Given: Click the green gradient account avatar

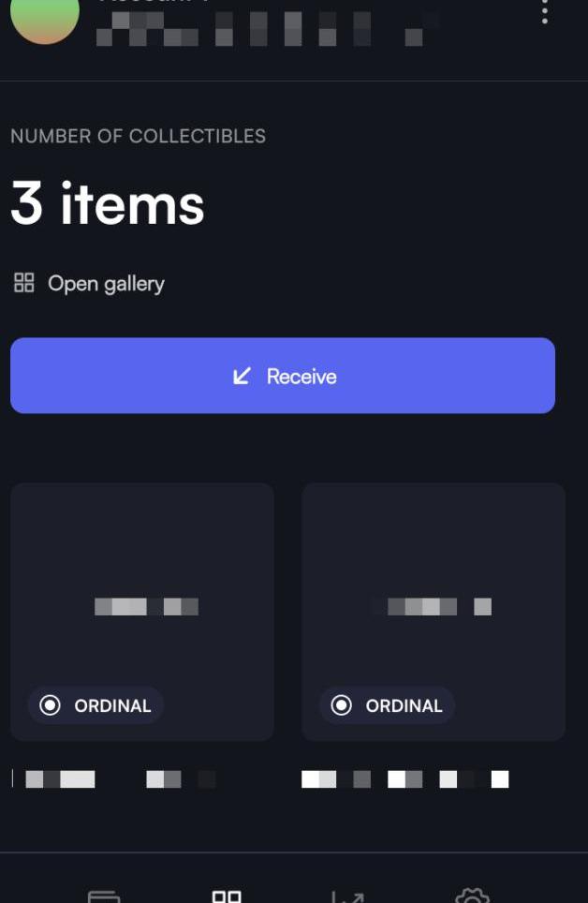Looking at the screenshot, I should click(x=45, y=17).
